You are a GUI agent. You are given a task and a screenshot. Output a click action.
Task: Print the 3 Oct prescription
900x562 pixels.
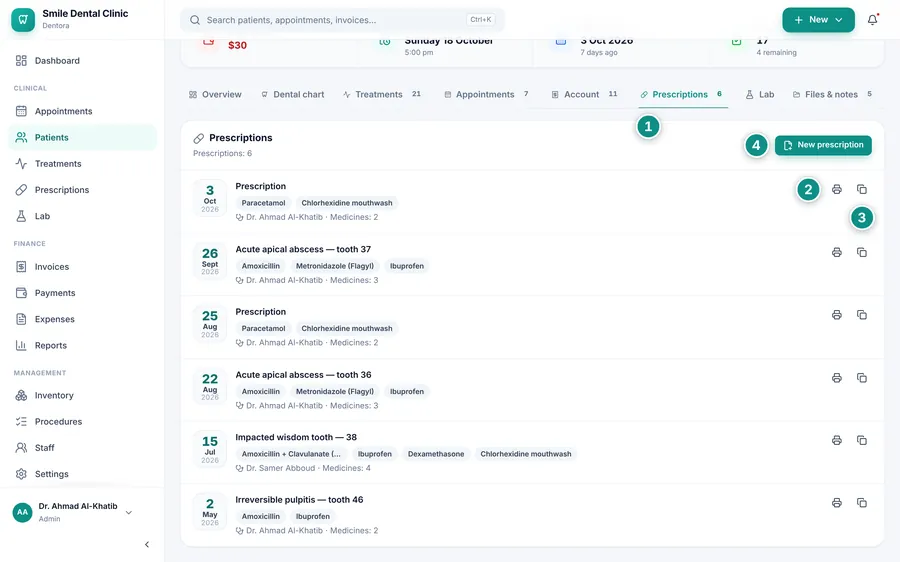pyautogui.click(x=837, y=189)
